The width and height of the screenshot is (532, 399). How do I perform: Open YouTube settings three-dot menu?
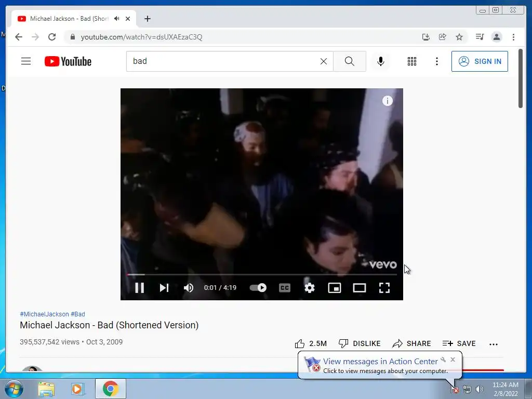click(x=436, y=61)
